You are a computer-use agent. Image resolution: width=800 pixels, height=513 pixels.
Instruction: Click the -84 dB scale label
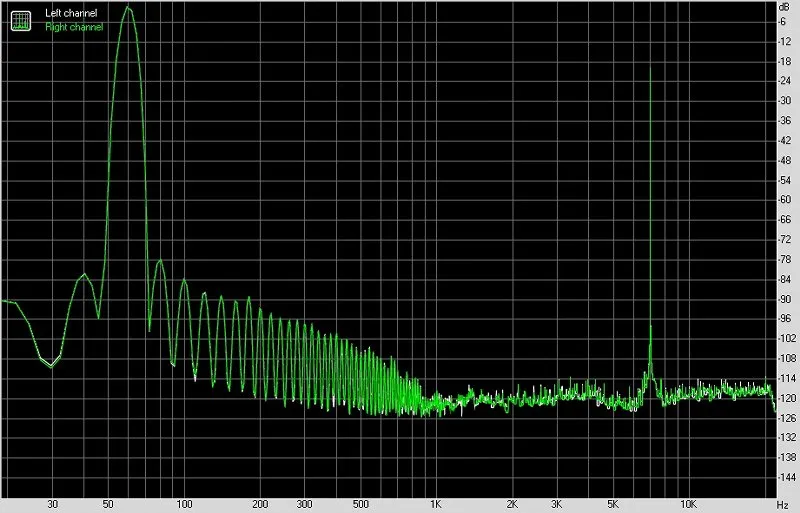[x=785, y=280]
